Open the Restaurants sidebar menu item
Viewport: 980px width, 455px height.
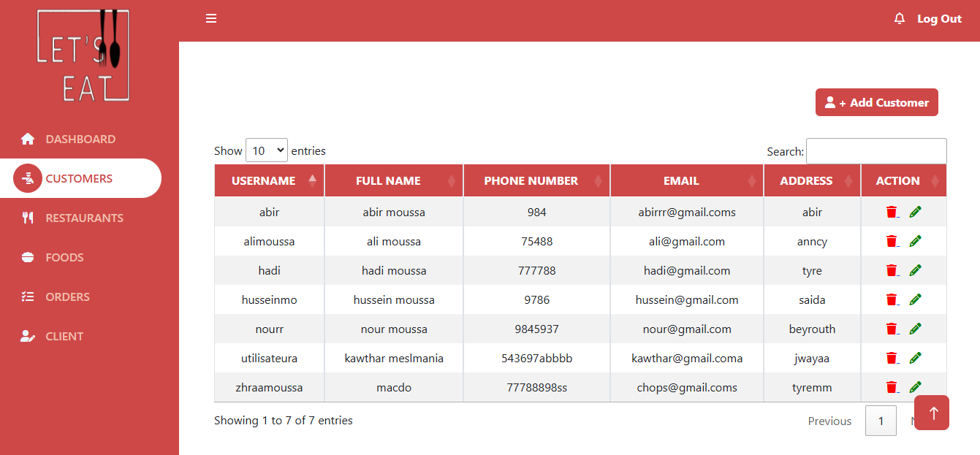click(84, 218)
